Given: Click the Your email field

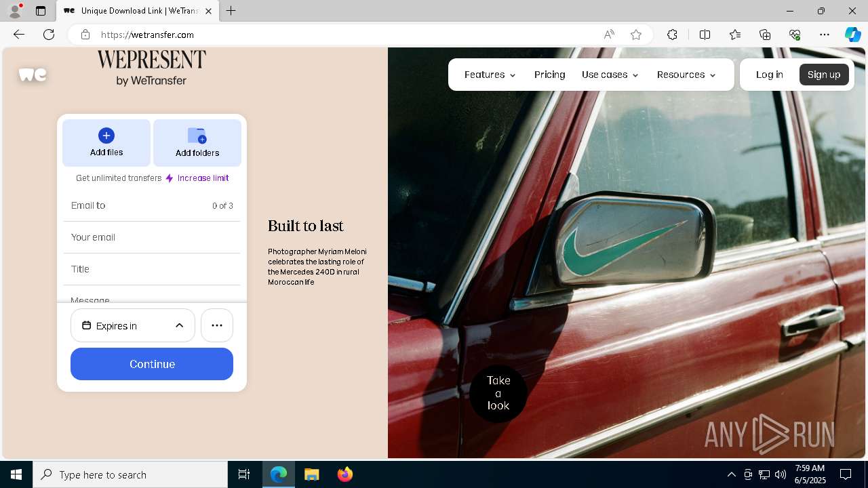Looking at the screenshot, I should pos(152,237).
